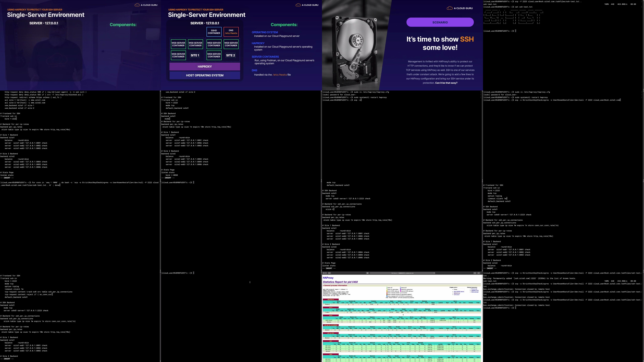Screen dimensions: 644x362
Task: Toggle the Safari sidebar icon
Action: coord(329,273)
